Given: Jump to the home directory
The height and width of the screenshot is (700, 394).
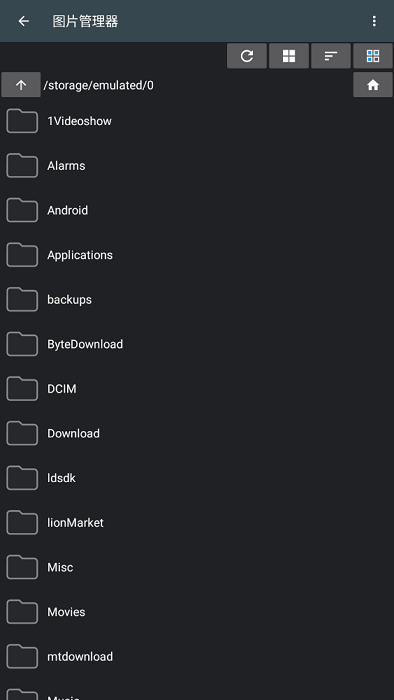Looking at the screenshot, I should (x=373, y=85).
